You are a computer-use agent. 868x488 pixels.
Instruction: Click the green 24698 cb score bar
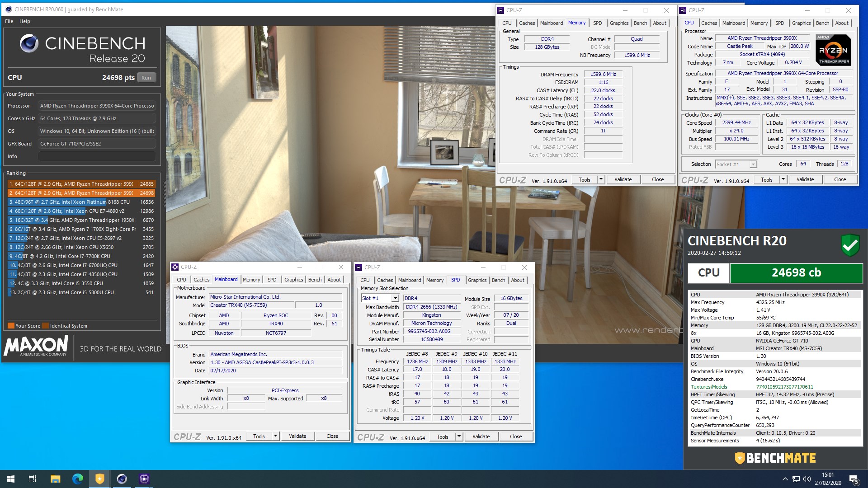click(x=796, y=273)
